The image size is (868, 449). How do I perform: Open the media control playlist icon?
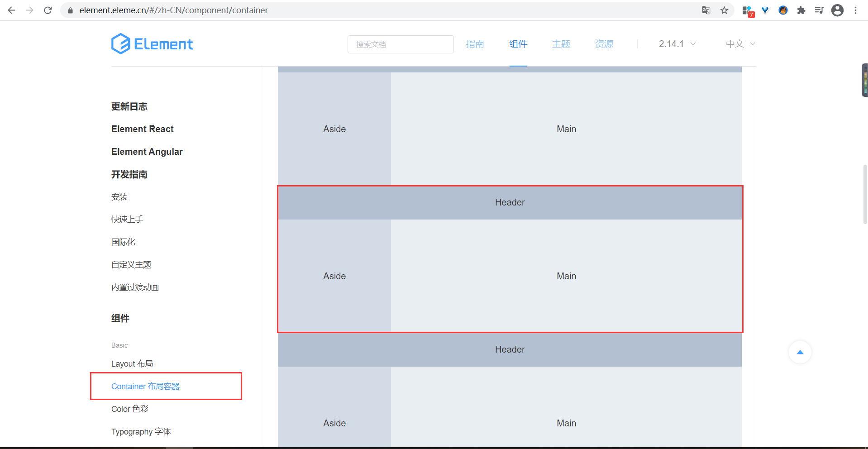[819, 10]
